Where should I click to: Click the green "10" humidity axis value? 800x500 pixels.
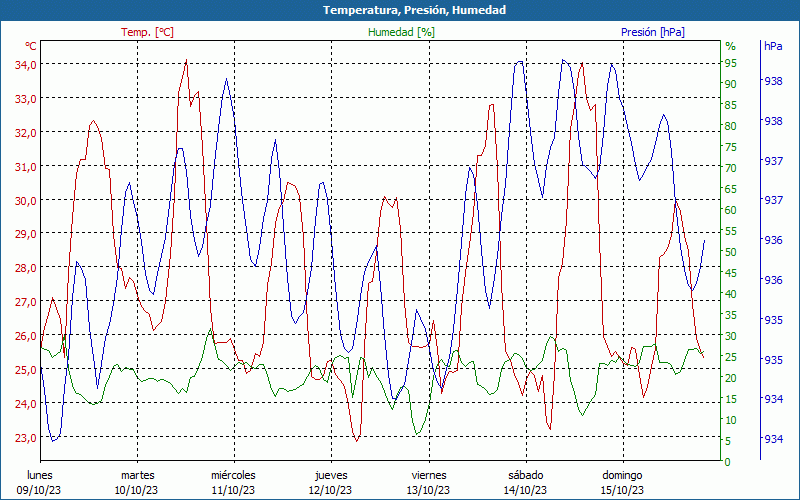[x=731, y=420]
